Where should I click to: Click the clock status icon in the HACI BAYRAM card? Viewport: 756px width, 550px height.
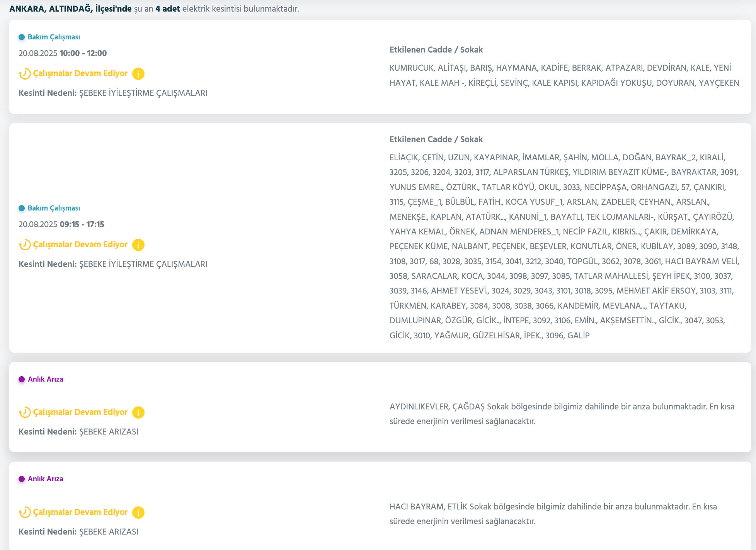pos(25,512)
